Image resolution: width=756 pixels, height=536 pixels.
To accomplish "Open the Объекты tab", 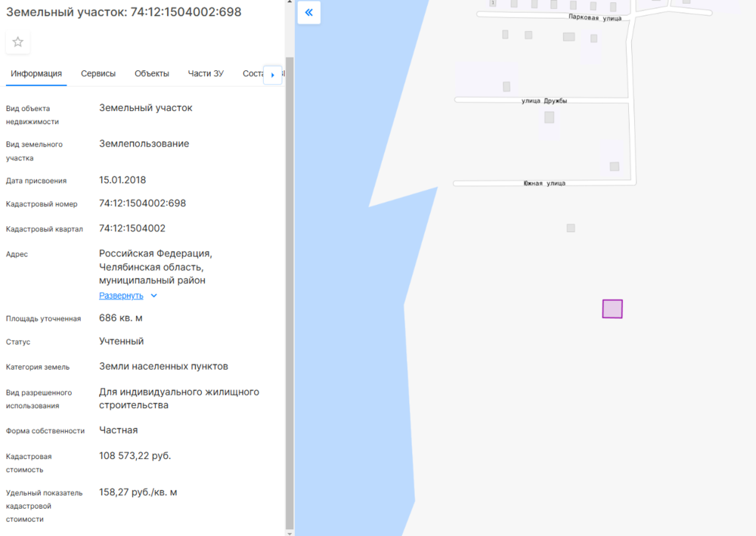I will click(152, 73).
